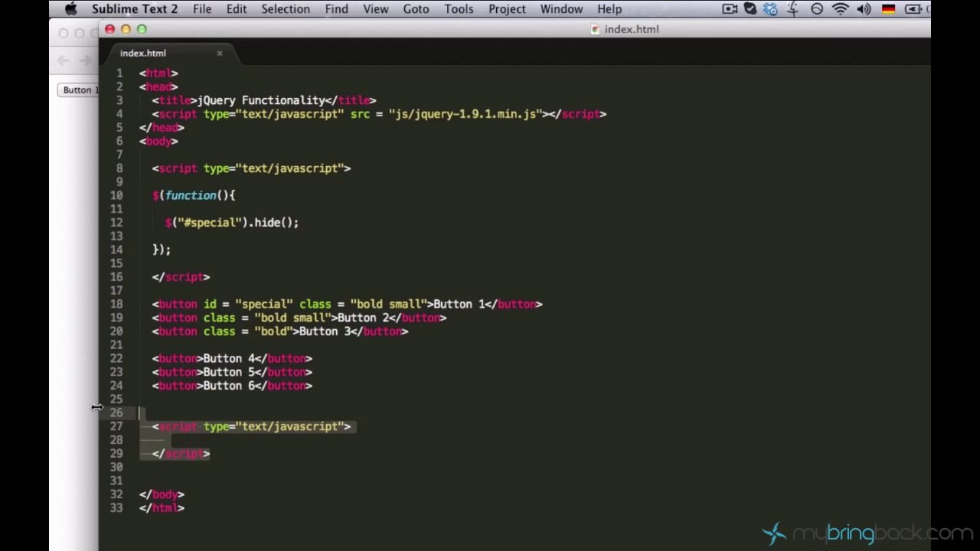Click the }); closing on line 14
Screen dimensions: 980x551
[162, 249]
